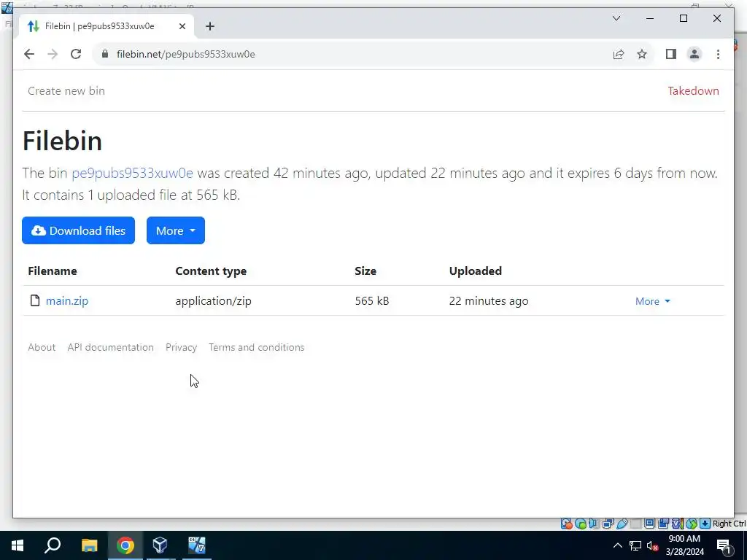Click the VirtualBox keyboard capture arrow icon
Image resolution: width=747 pixels, height=560 pixels.
tap(705, 524)
